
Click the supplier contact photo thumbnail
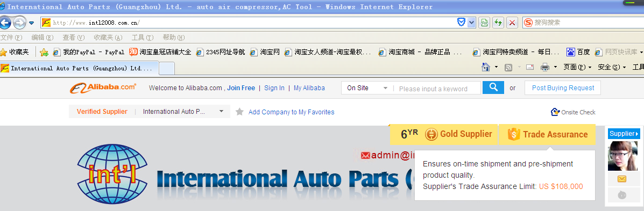622,156
